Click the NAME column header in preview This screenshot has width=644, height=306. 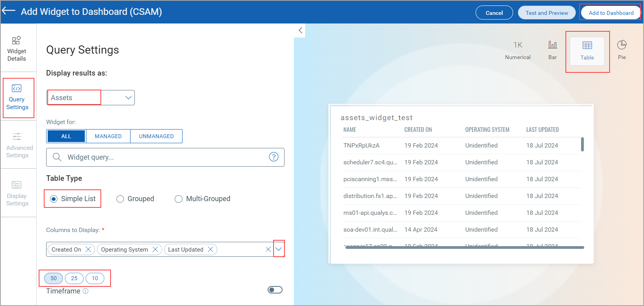(350, 130)
